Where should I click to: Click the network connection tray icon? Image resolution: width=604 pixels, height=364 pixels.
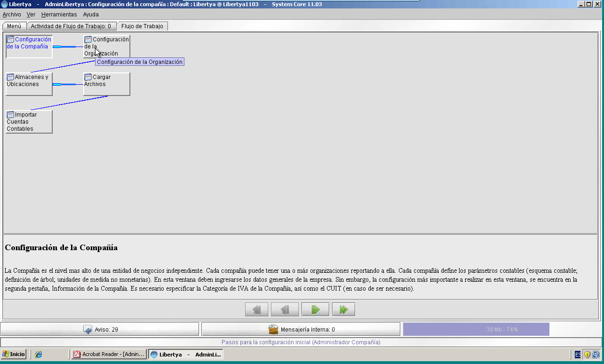coord(596,355)
